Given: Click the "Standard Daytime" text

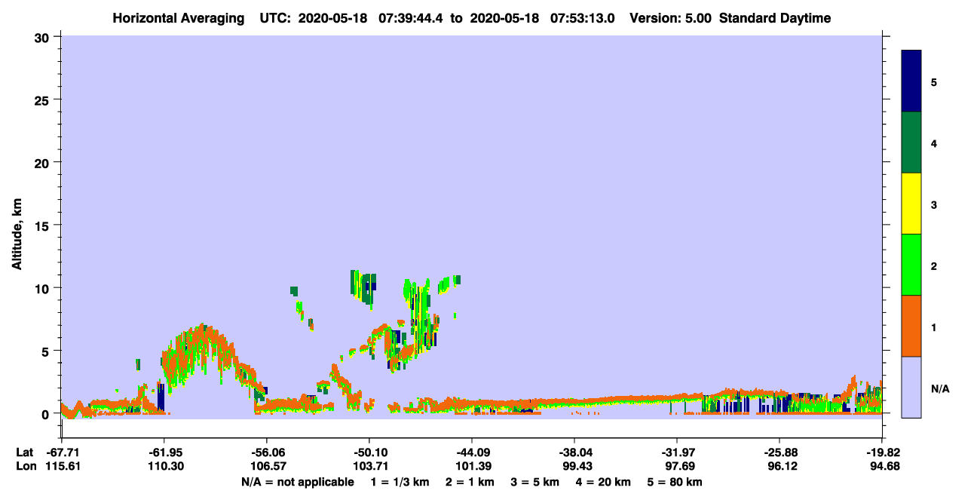Looking at the screenshot, I should [x=775, y=19].
